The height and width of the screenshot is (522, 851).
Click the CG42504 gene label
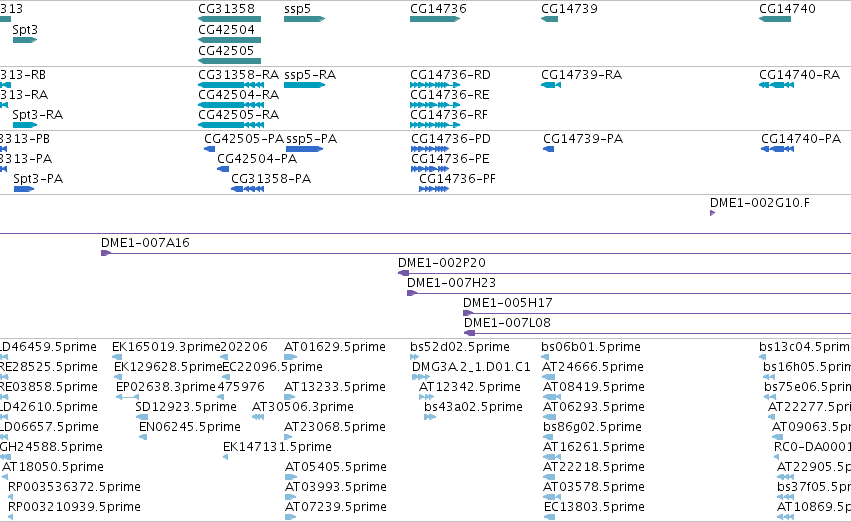click(x=226, y=30)
